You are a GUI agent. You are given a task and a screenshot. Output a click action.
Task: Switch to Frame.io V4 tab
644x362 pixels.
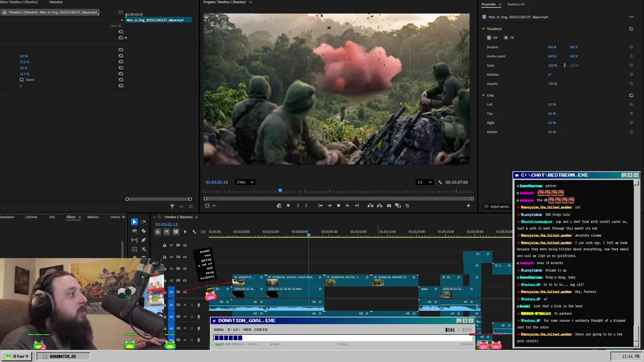(x=516, y=4)
